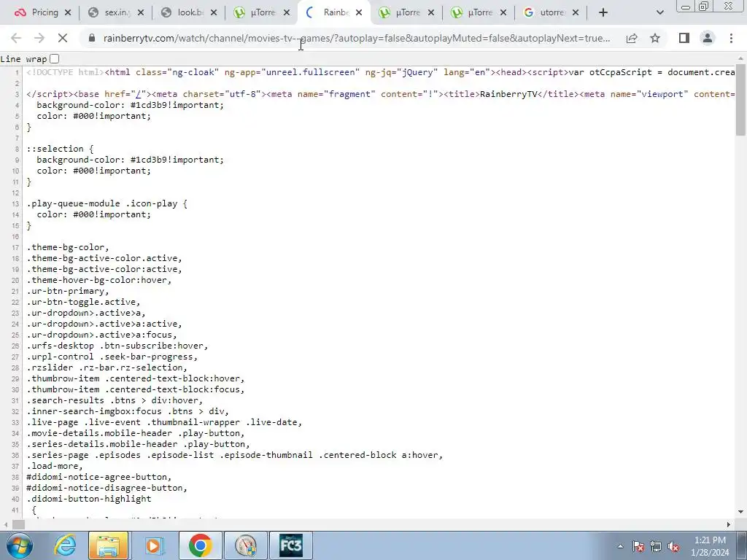This screenshot has width=747, height=560.
Task: Click "#didomi-notice-disagree-button," line
Action: (x=107, y=488)
